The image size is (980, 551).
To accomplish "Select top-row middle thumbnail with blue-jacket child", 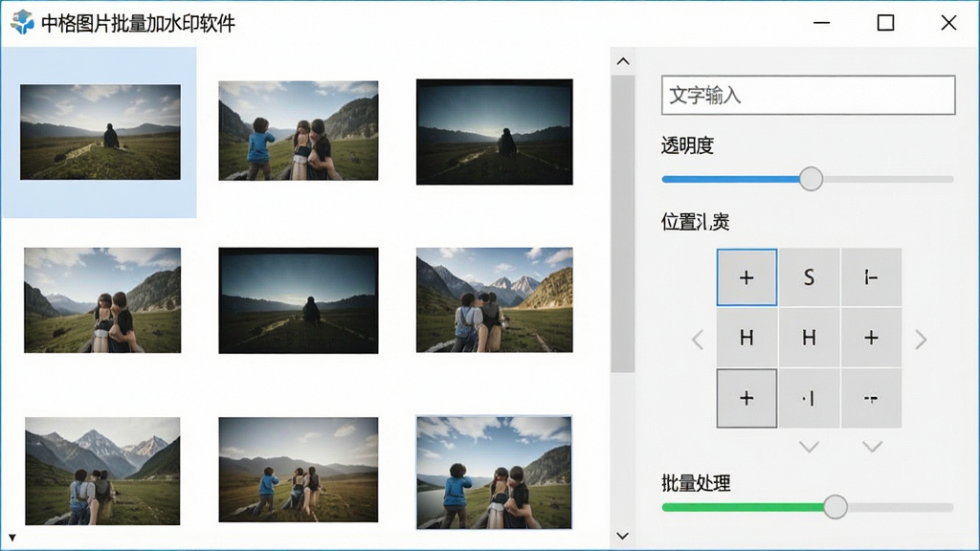I will [x=299, y=130].
